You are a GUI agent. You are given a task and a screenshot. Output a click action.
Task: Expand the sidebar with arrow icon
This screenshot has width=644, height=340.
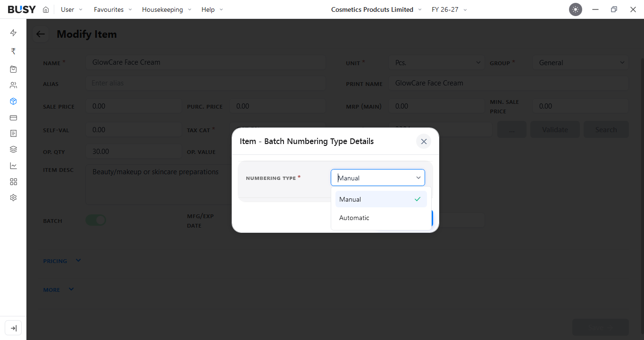(x=13, y=328)
